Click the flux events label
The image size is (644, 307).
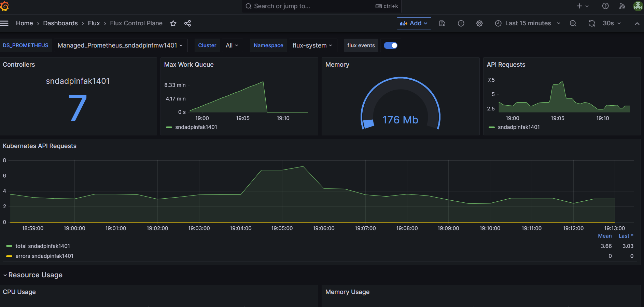tap(361, 45)
